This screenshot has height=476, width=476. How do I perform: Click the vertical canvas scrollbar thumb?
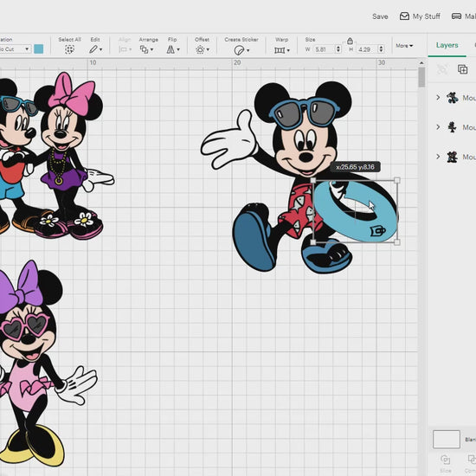click(421, 77)
